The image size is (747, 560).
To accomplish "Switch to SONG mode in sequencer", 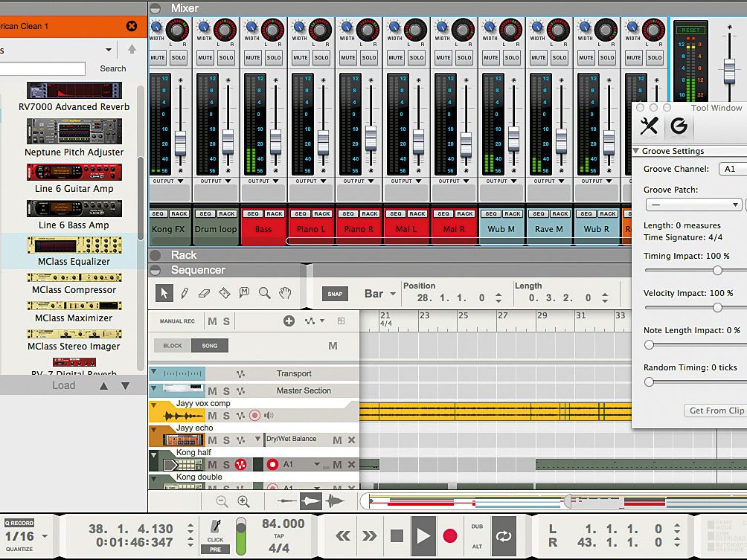I will [210, 346].
